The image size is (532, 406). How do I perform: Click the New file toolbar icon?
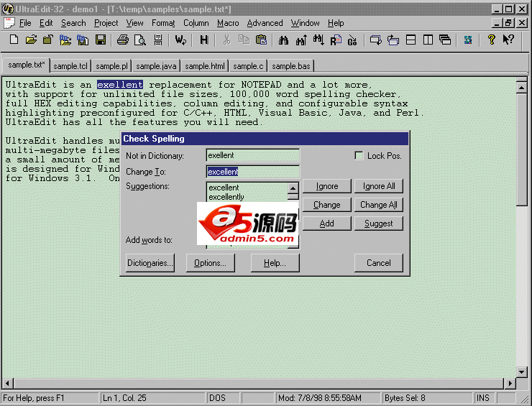point(13,40)
